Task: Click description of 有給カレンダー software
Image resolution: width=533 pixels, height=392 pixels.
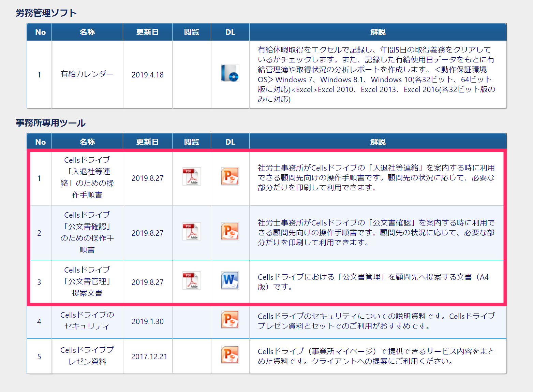Action: (377, 74)
